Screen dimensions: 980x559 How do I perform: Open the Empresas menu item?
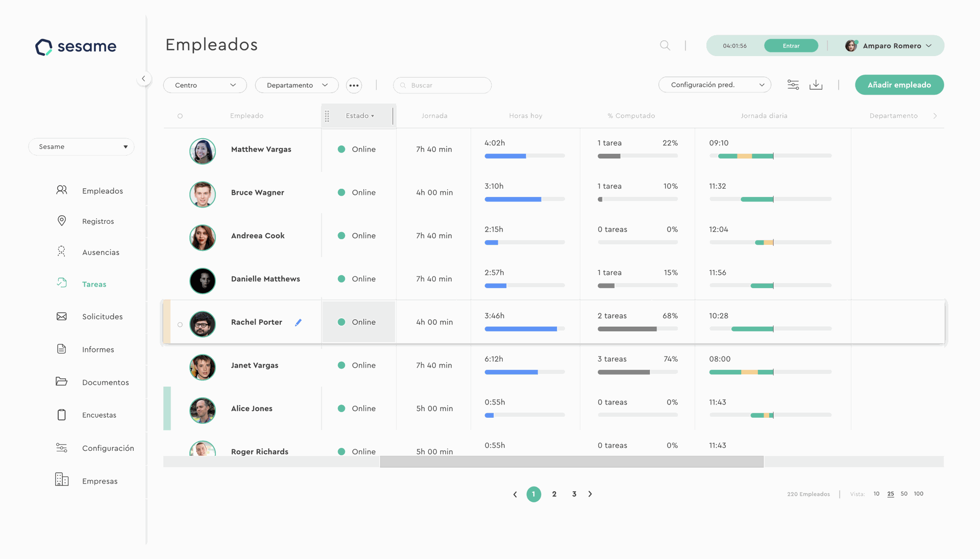[x=100, y=481]
